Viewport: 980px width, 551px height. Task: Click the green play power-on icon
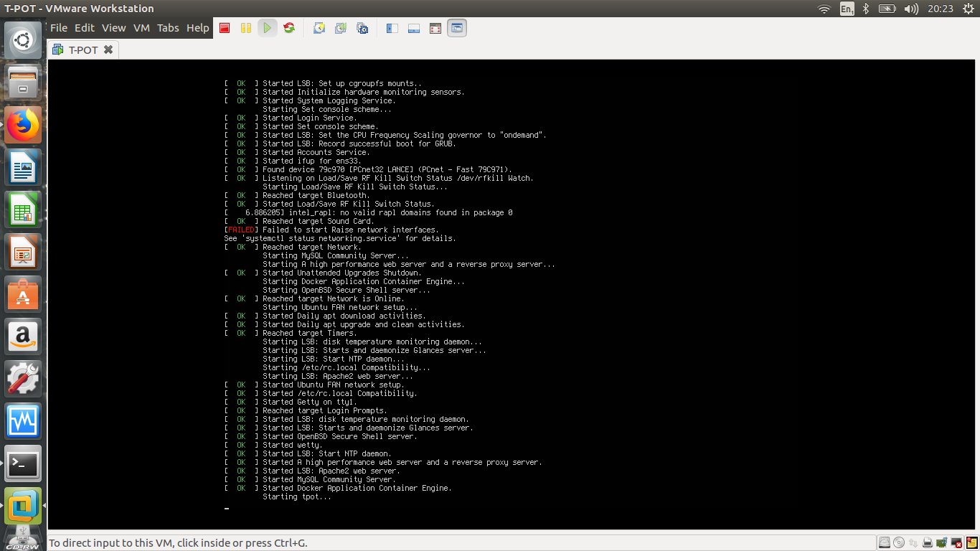[x=267, y=28]
